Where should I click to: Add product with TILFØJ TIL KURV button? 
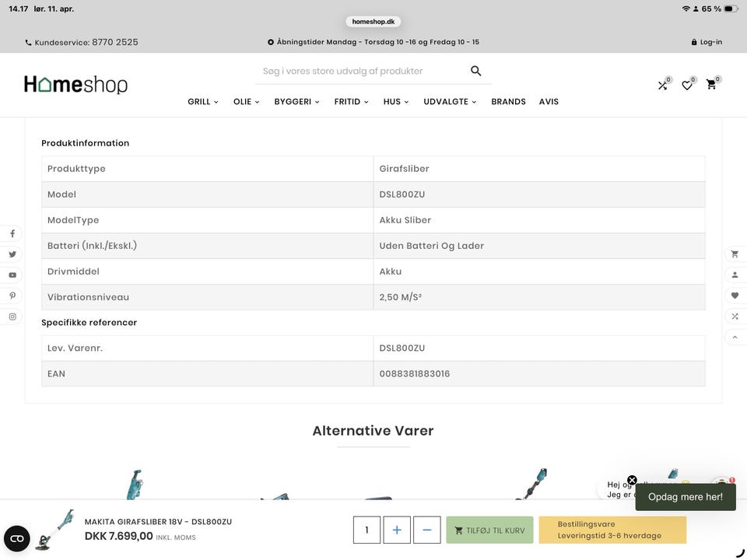click(x=489, y=530)
